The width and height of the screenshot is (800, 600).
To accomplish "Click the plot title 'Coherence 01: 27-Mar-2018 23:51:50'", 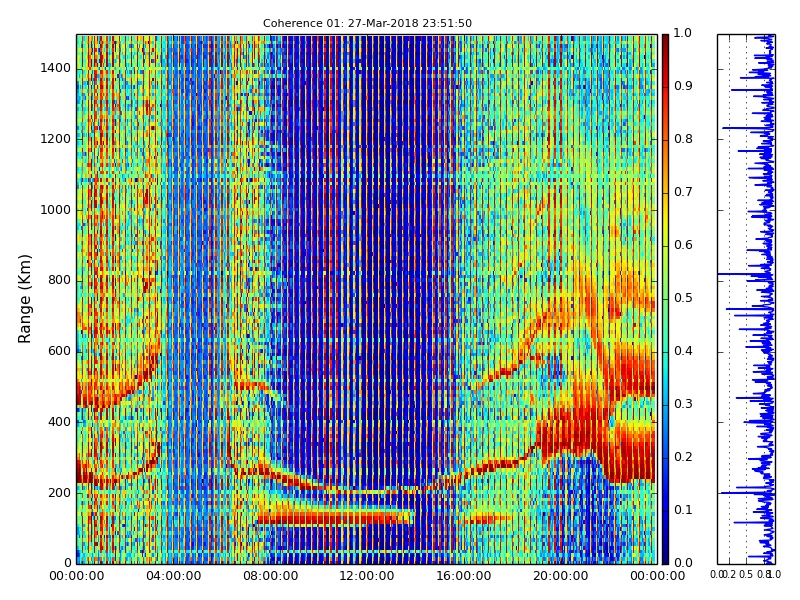I will [367, 23].
